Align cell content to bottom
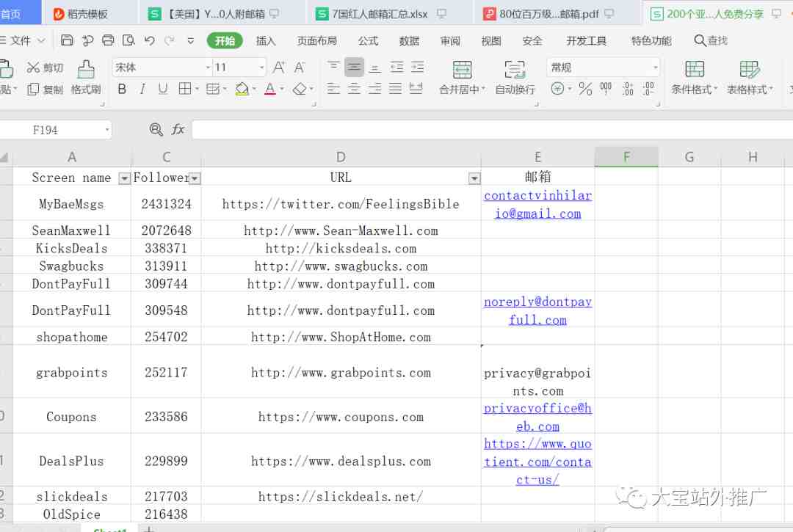 pyautogui.click(x=374, y=68)
